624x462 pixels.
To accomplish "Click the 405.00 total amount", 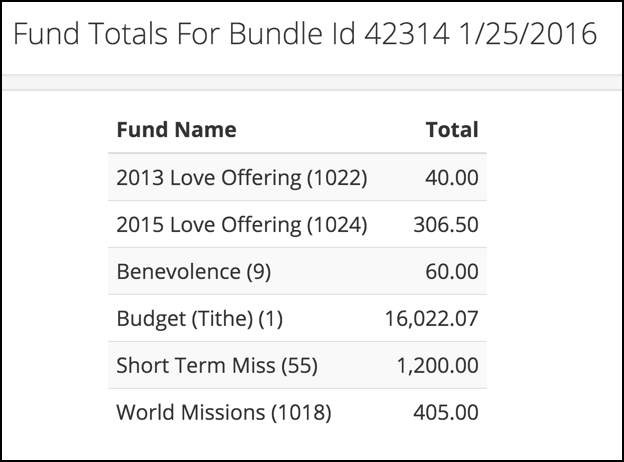I will (x=446, y=412).
